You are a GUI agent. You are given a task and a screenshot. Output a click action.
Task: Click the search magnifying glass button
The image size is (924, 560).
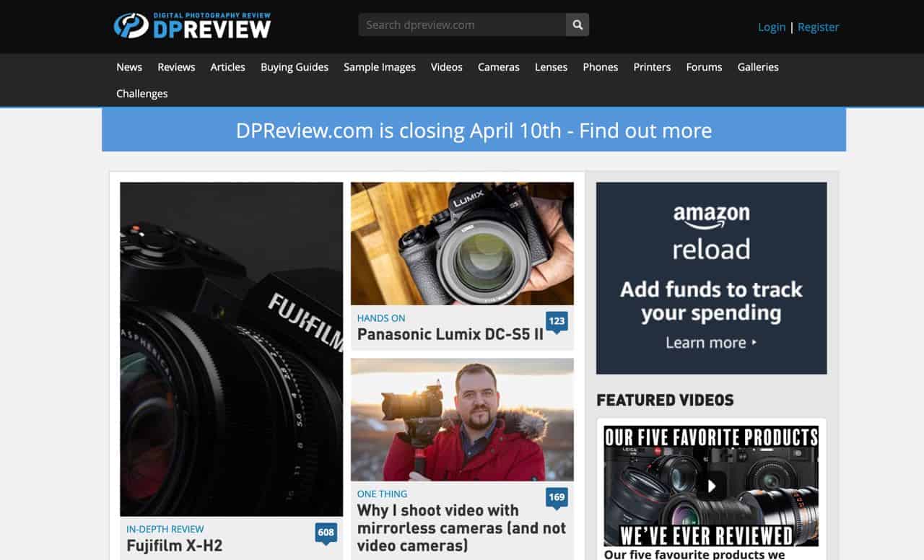(577, 25)
